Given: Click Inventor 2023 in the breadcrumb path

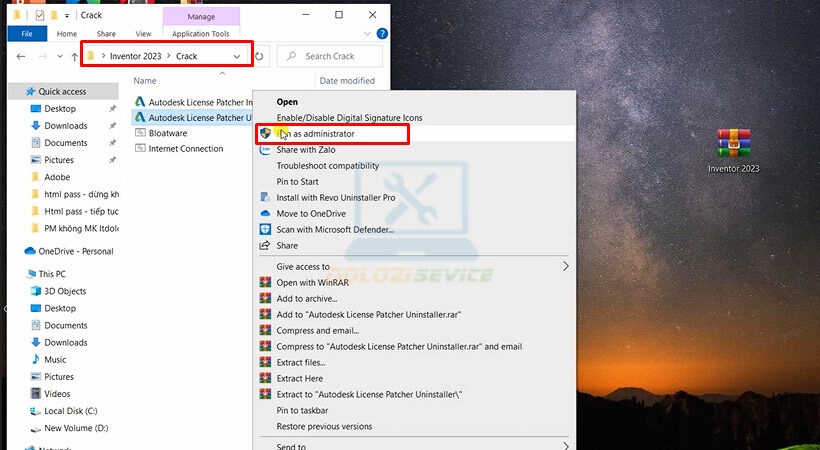Looking at the screenshot, I should tap(137, 57).
